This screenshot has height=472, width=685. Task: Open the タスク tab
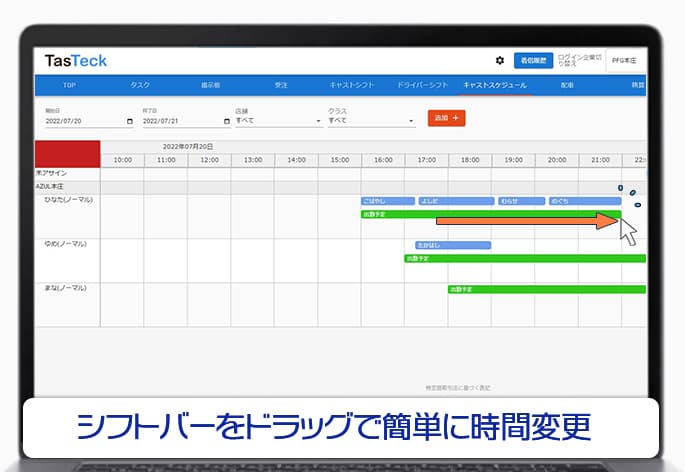pyautogui.click(x=140, y=86)
